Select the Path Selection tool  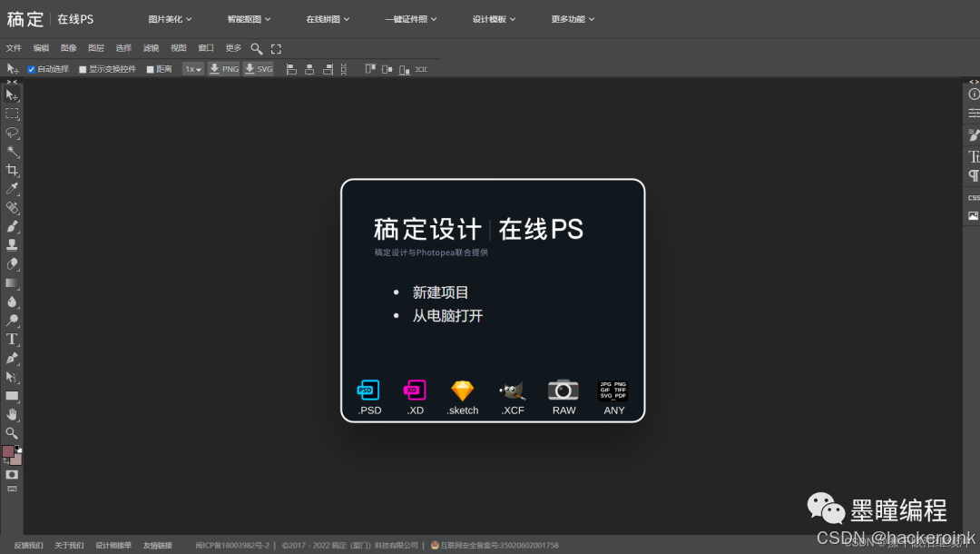[12, 377]
